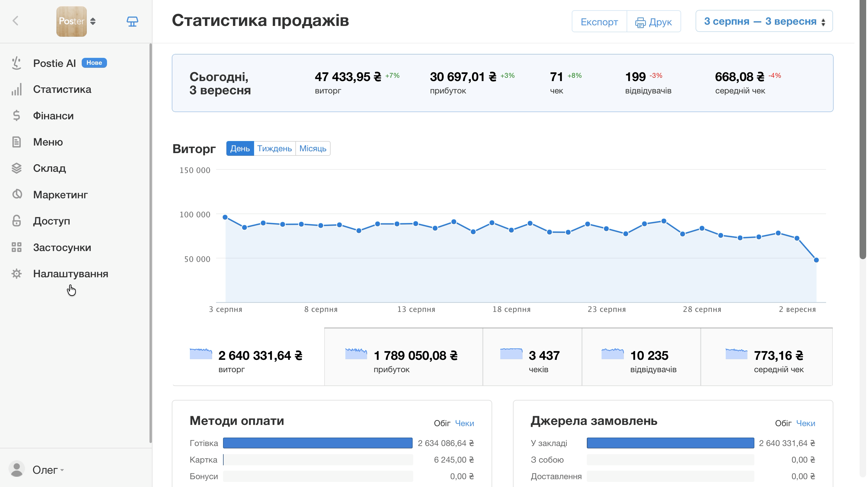Select the виторг 2 640 331,64 ₴ summary tab
The image size is (868, 487).
[248, 357]
